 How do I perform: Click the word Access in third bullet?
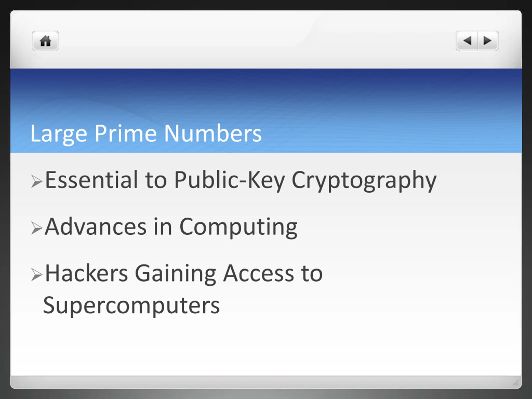259,273
